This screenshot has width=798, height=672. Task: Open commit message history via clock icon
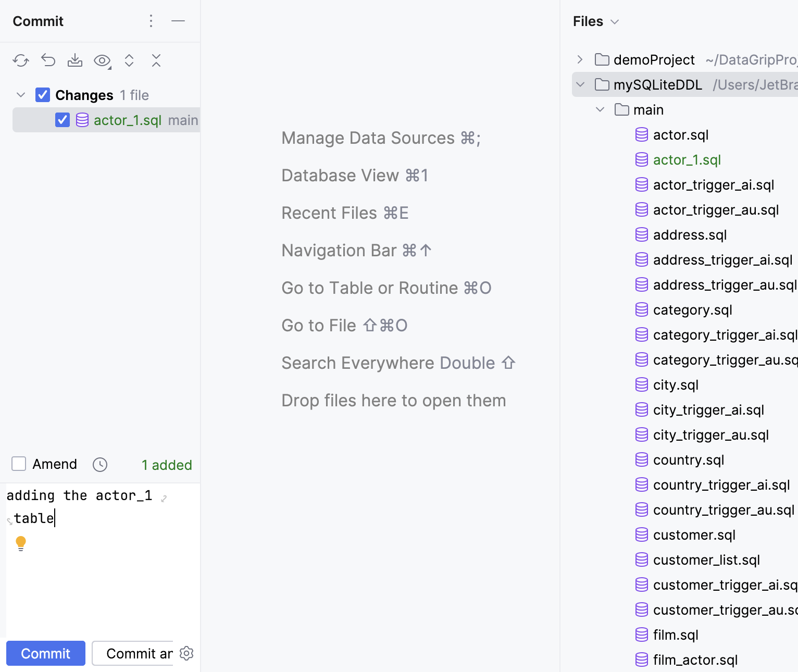(x=100, y=464)
